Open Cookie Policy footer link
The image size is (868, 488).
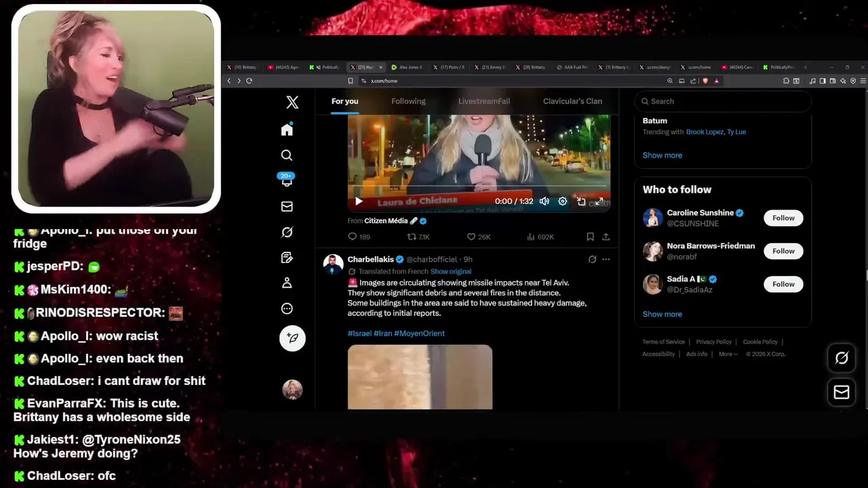pos(760,342)
